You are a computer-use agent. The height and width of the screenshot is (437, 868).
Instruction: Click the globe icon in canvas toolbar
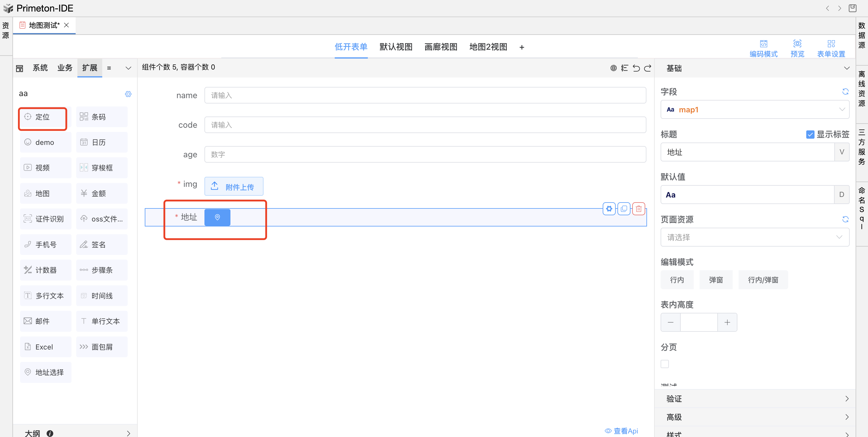613,68
